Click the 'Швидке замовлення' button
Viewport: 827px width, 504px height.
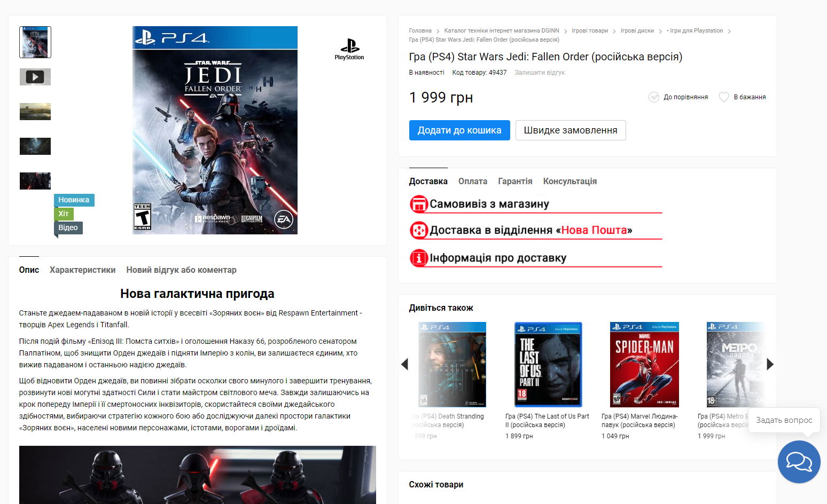click(571, 130)
